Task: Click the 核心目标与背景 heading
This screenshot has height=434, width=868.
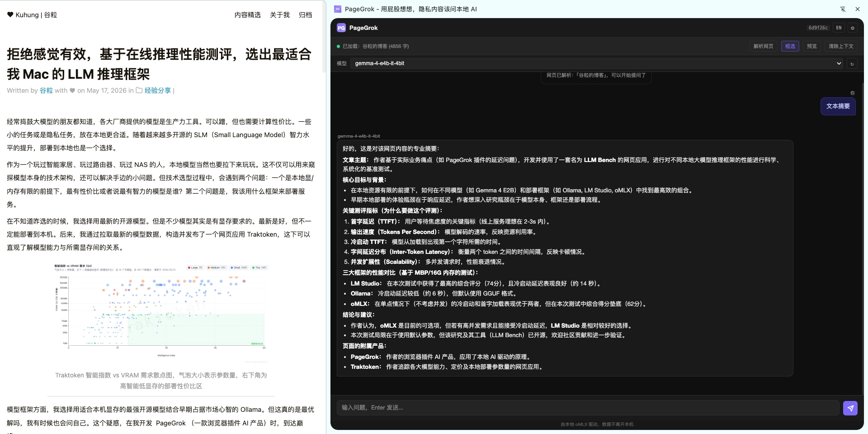Action: coord(364,180)
